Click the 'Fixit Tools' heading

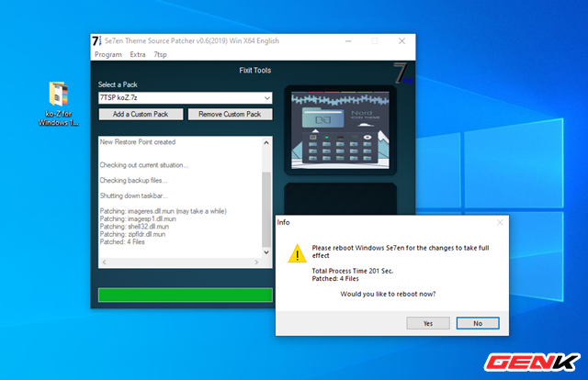[255, 71]
